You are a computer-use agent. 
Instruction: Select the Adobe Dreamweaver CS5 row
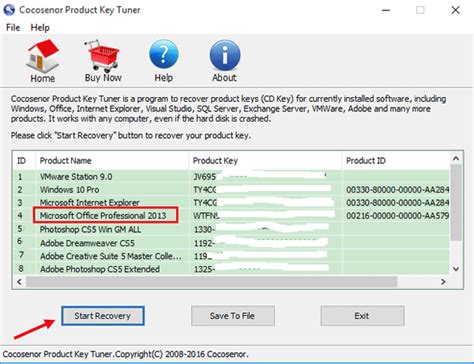(x=231, y=243)
